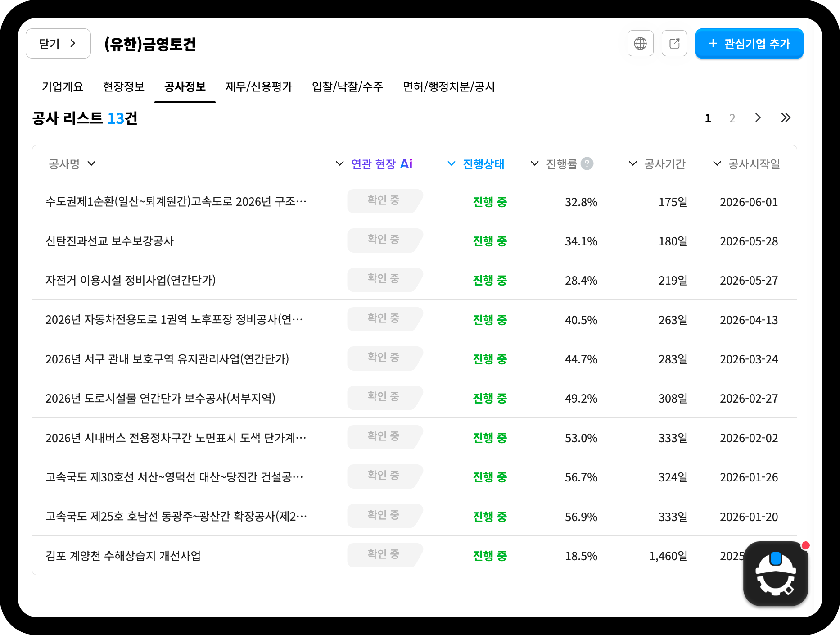Click start date 2026-04-13
Image resolution: width=840 pixels, height=635 pixels.
[x=749, y=320]
